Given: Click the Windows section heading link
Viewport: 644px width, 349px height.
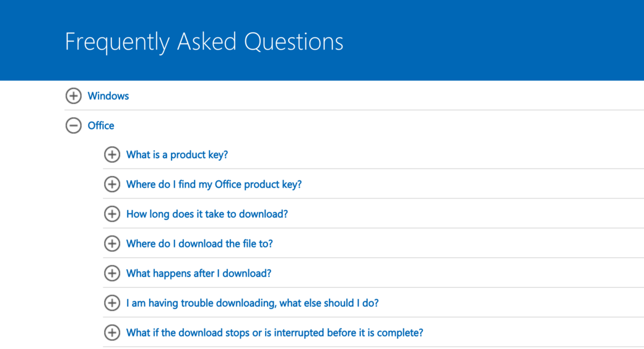Looking at the screenshot, I should pos(108,96).
